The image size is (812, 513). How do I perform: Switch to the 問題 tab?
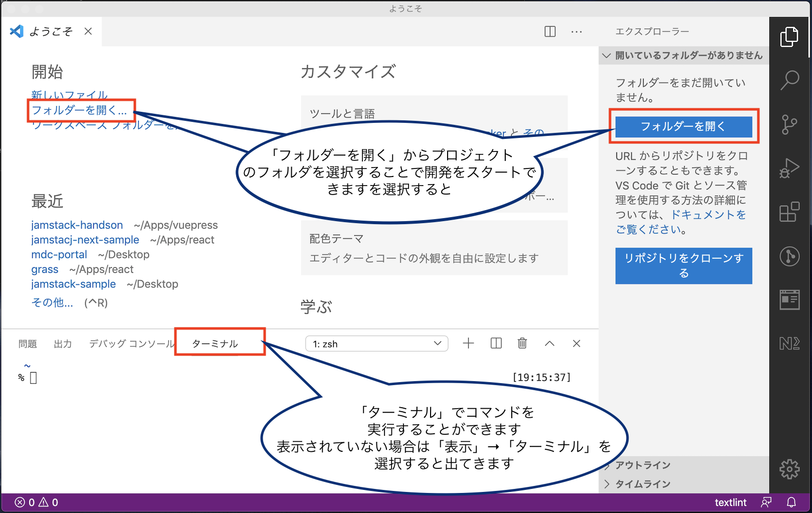coord(28,344)
